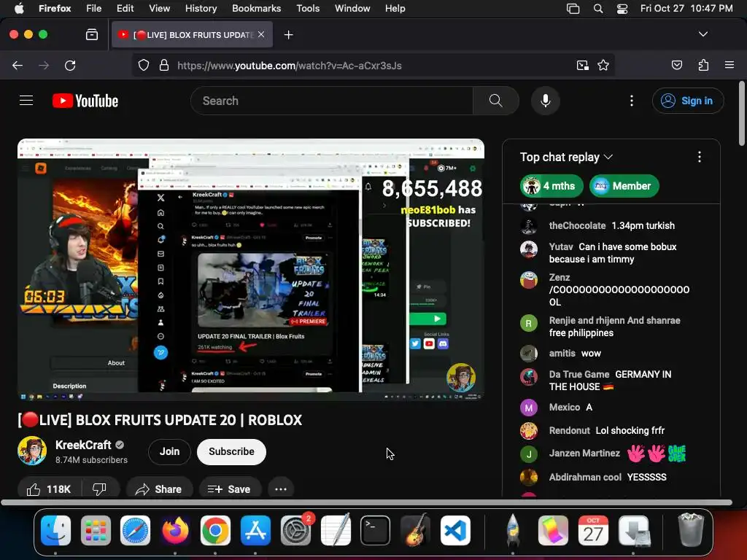Open new tab with plus button
This screenshot has width=747, height=560.
click(x=288, y=35)
